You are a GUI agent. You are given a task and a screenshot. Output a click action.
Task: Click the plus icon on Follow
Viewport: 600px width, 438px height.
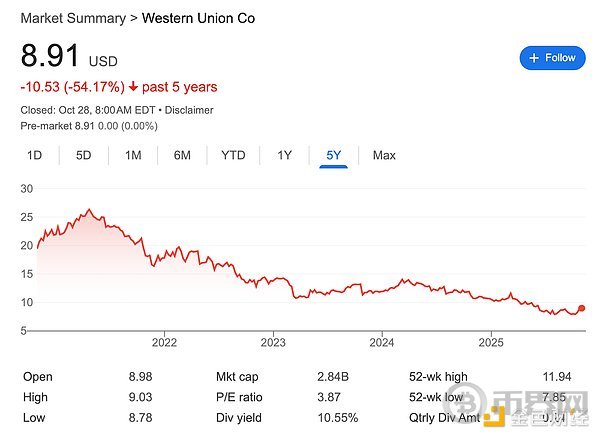click(x=534, y=58)
